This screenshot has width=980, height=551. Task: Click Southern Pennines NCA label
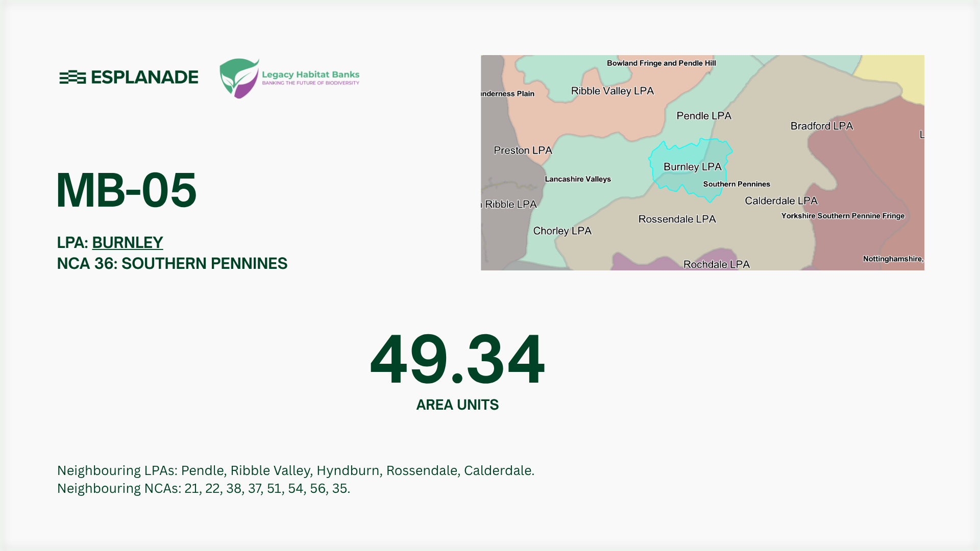pos(736,184)
